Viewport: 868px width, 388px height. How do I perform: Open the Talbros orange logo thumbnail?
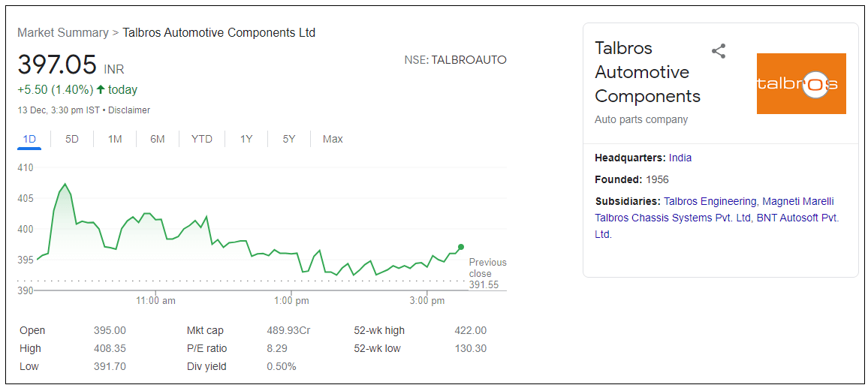coord(801,83)
